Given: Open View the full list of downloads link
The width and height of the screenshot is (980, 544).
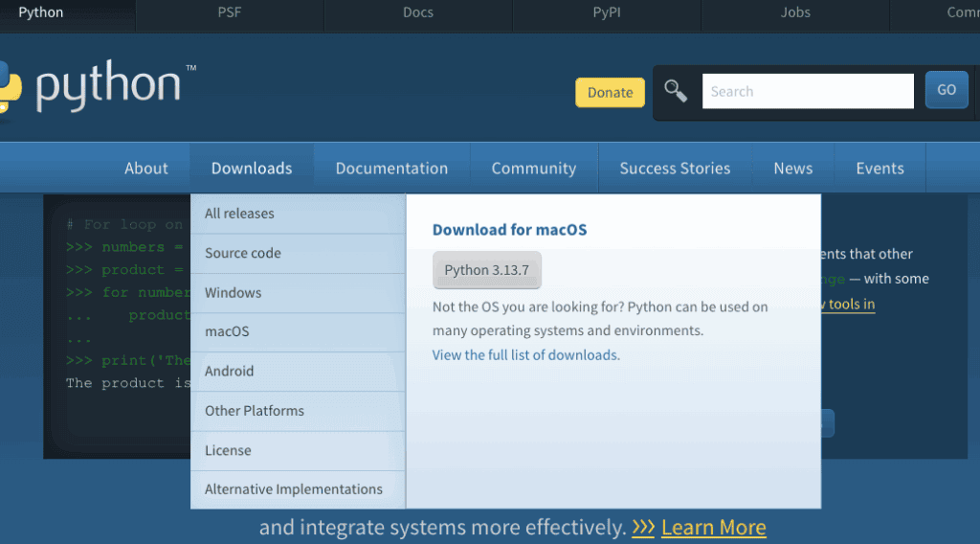Looking at the screenshot, I should 526,355.
